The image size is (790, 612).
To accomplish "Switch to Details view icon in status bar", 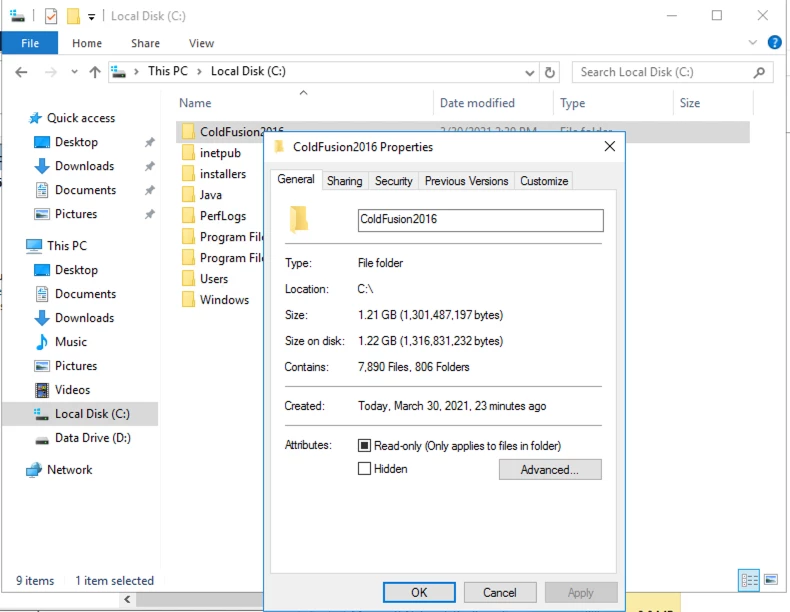I will click(749, 580).
